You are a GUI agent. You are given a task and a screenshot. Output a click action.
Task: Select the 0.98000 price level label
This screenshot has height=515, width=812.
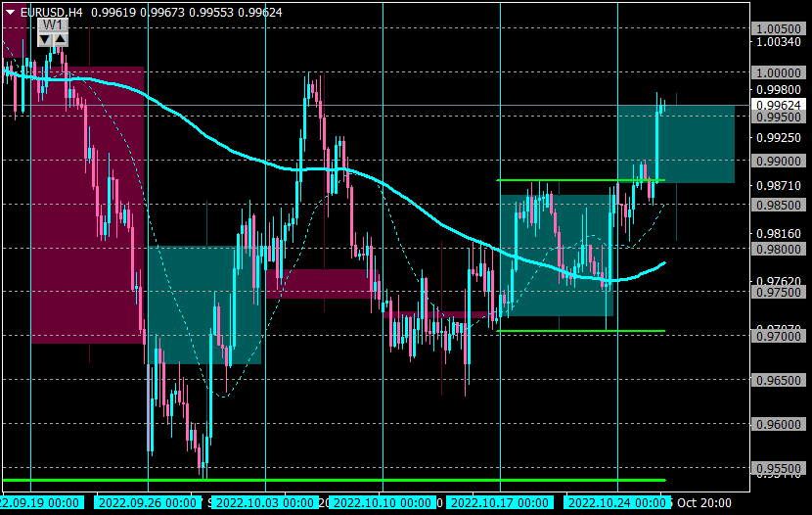click(x=779, y=250)
